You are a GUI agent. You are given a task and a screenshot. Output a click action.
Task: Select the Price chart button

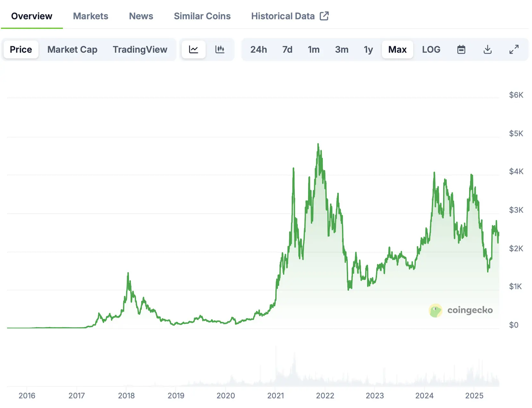coord(21,49)
